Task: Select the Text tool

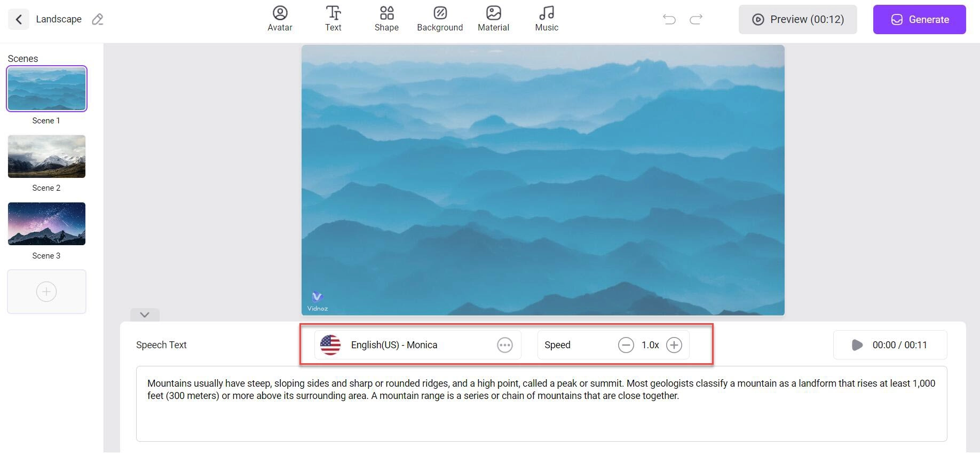Action: tap(333, 19)
